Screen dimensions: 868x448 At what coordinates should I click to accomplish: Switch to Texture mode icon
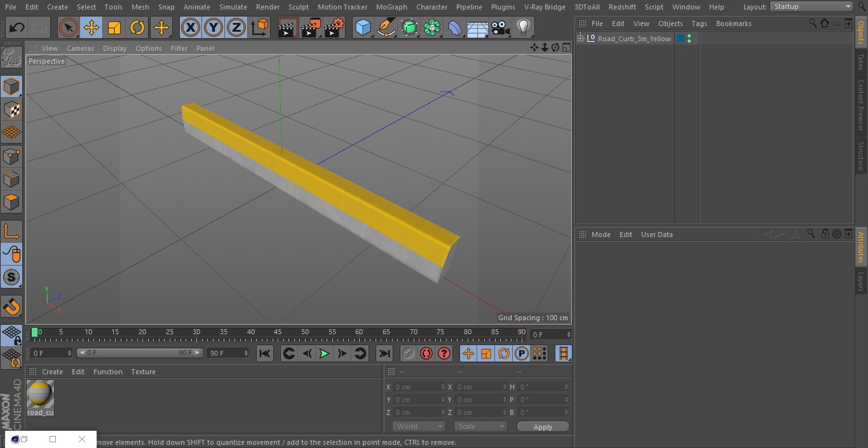11,110
